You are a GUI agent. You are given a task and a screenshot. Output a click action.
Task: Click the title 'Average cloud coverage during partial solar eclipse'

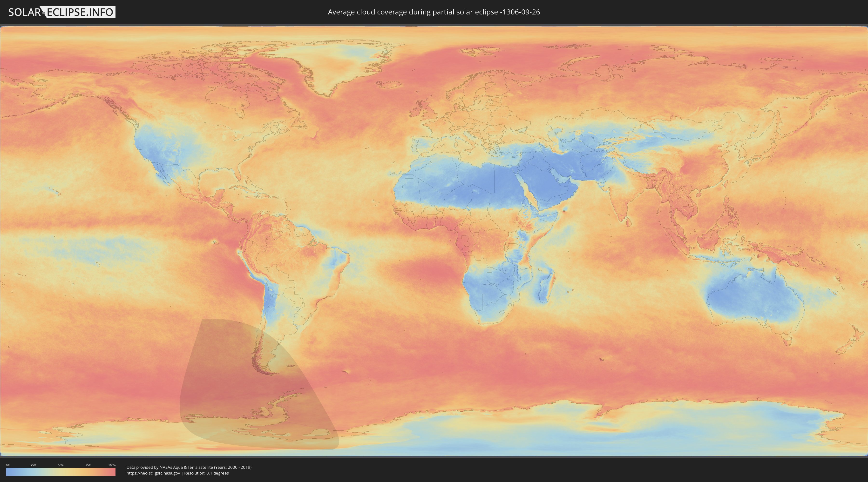(434, 12)
